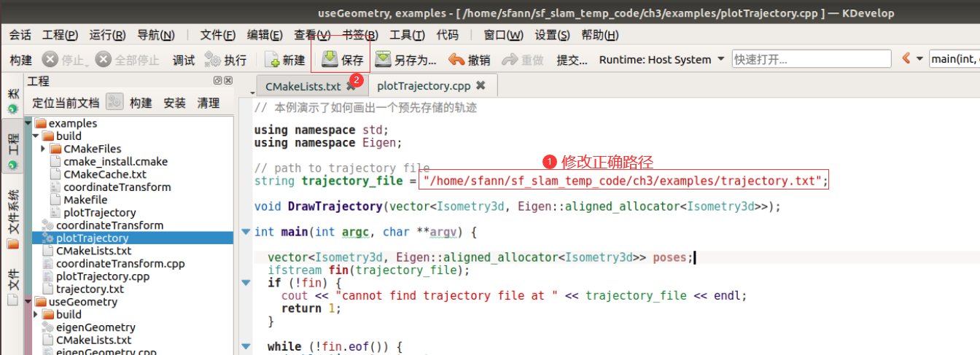Select plotTrajectory.cpp in the project tree
980x355 pixels.
click(103, 276)
